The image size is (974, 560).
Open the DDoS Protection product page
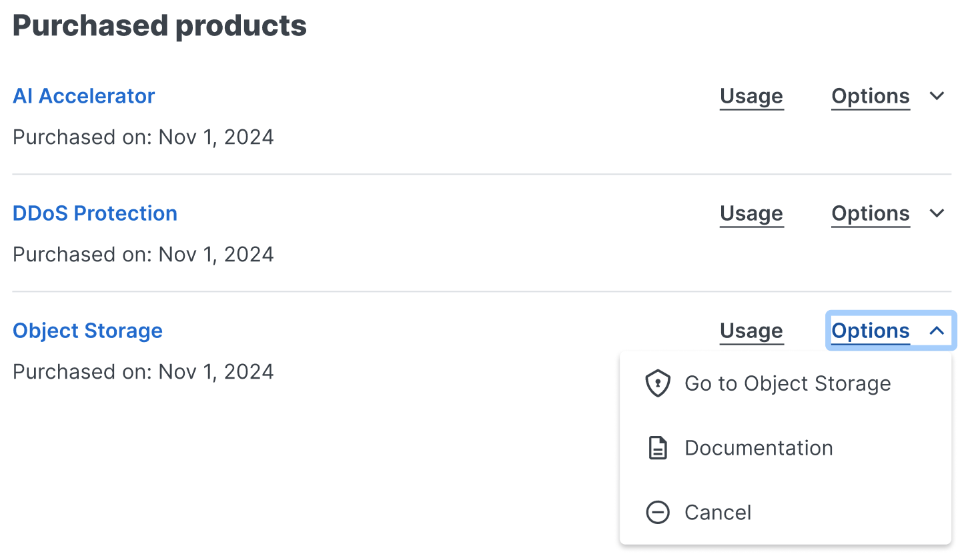95,213
